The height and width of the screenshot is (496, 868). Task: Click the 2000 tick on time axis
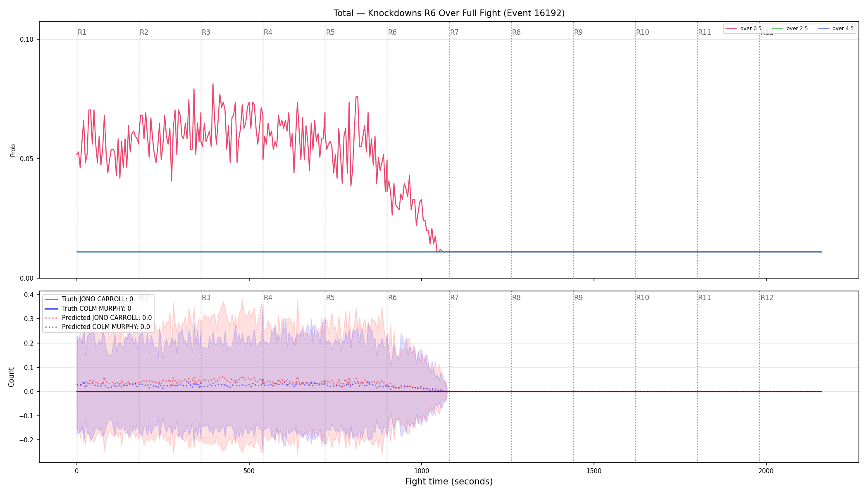click(x=766, y=471)
